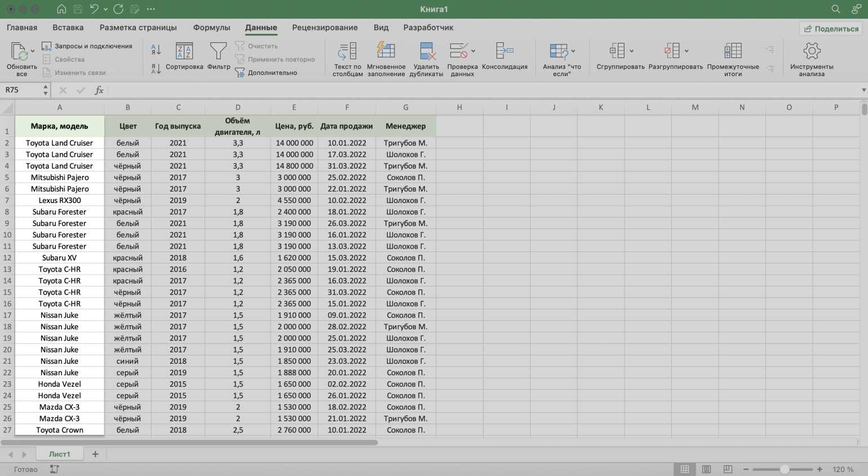Open Data Validation (Проверка данных) dropdown arrow
This screenshot has width=868, height=476.
473,51
